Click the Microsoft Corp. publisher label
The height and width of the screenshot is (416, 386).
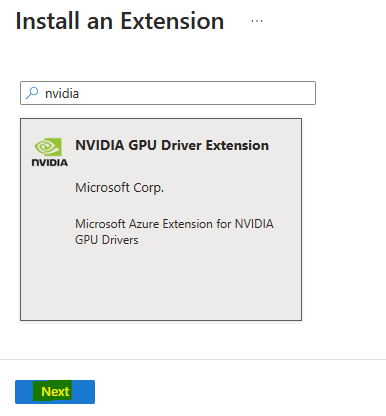pyautogui.click(x=119, y=188)
